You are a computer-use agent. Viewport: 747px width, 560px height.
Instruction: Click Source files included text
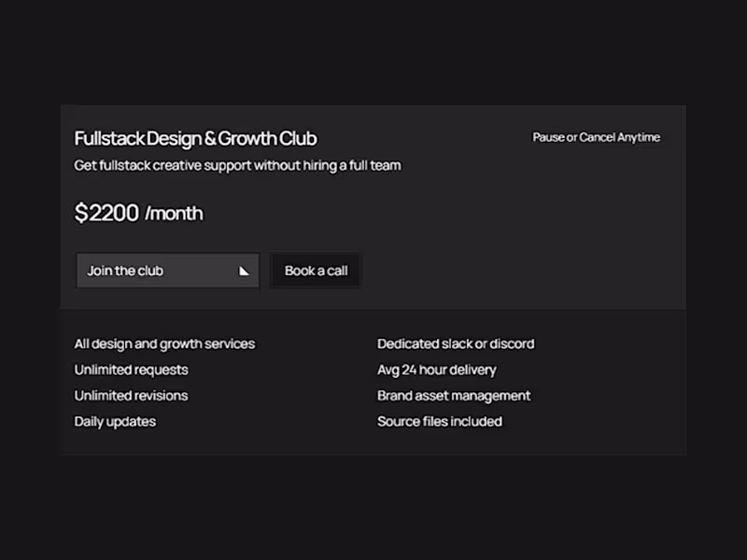[x=439, y=421]
